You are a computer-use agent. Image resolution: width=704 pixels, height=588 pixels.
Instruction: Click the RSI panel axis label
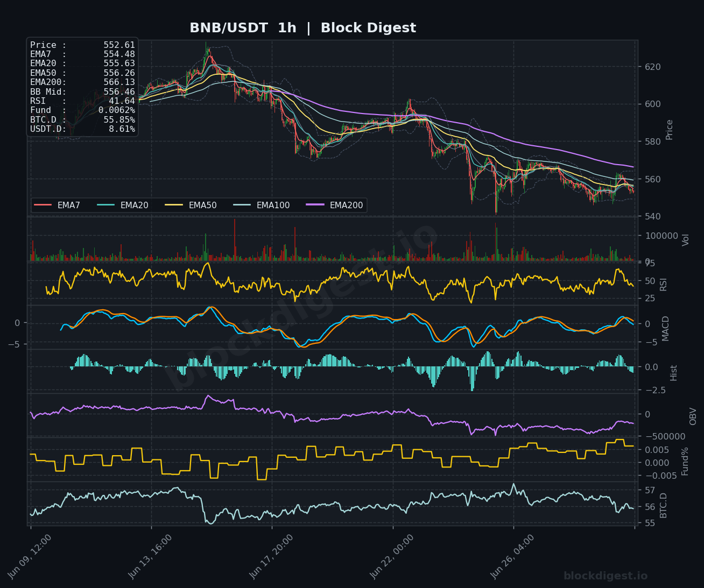pos(664,284)
